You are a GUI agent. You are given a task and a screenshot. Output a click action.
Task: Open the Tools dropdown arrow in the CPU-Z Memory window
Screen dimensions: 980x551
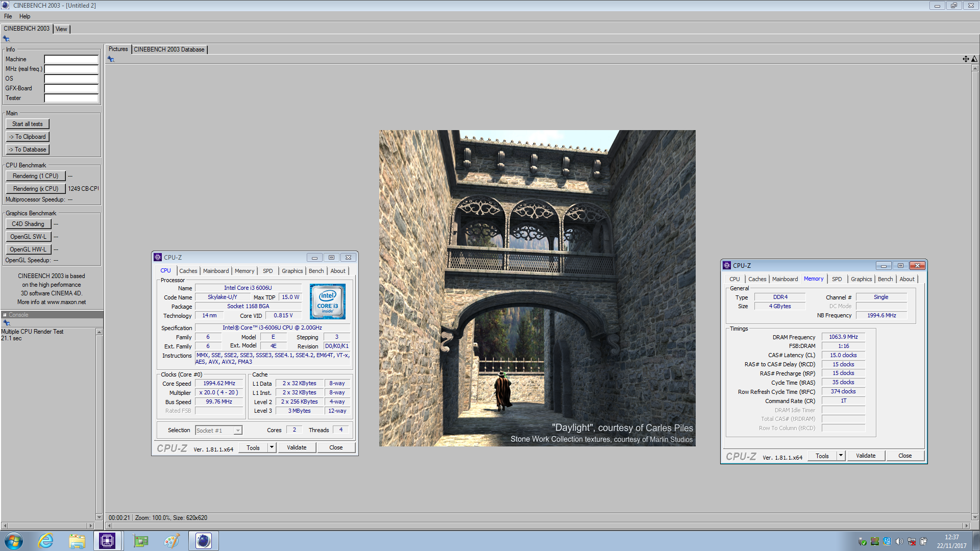point(841,456)
